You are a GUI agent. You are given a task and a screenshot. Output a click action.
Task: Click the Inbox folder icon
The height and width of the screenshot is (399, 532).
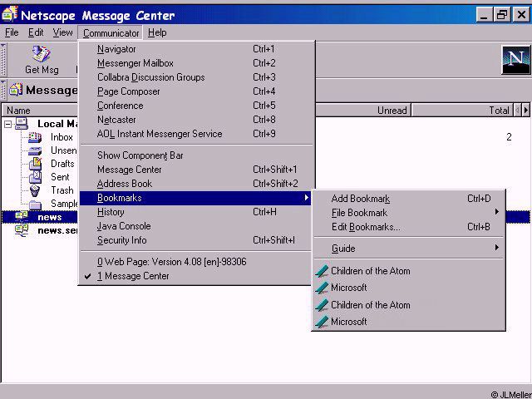[35, 137]
